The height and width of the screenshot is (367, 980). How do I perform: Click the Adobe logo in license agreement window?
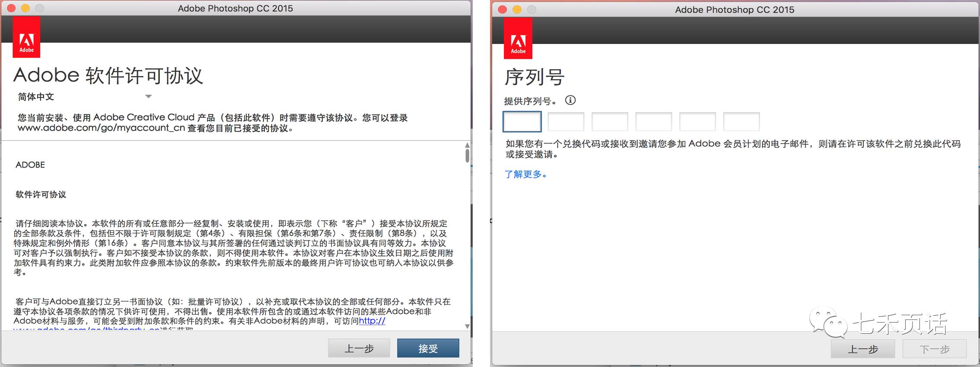pos(26,37)
